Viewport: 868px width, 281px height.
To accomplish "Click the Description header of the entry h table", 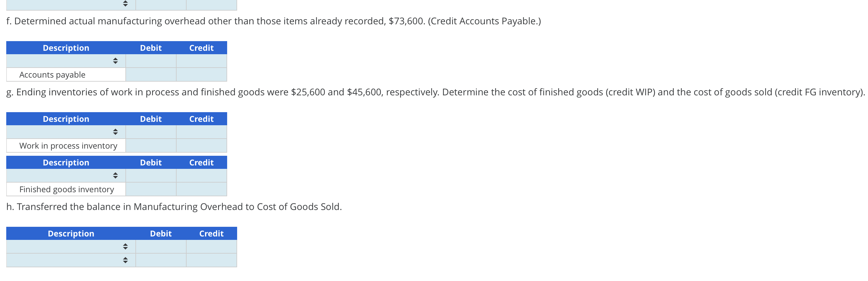I will pyautogui.click(x=71, y=233).
